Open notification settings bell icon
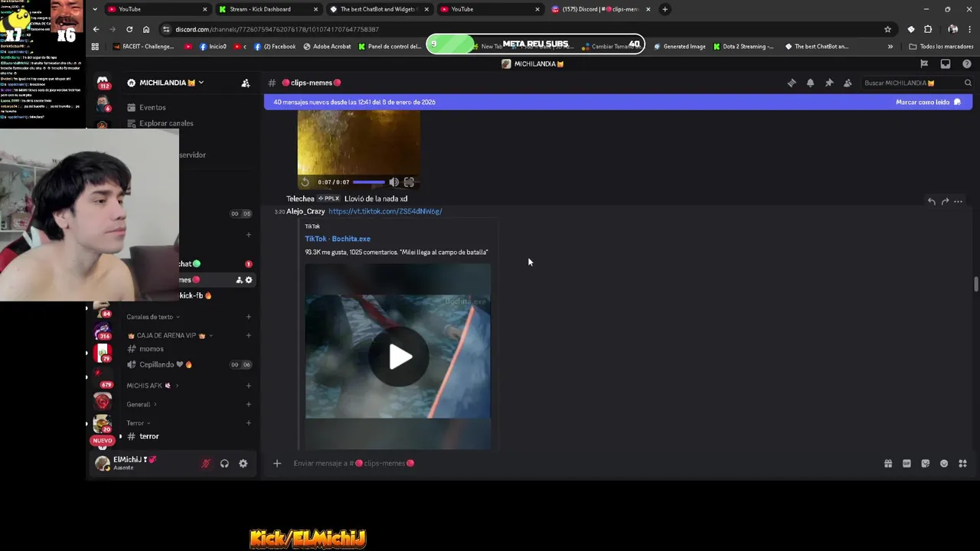The height and width of the screenshot is (551, 980). click(x=810, y=83)
